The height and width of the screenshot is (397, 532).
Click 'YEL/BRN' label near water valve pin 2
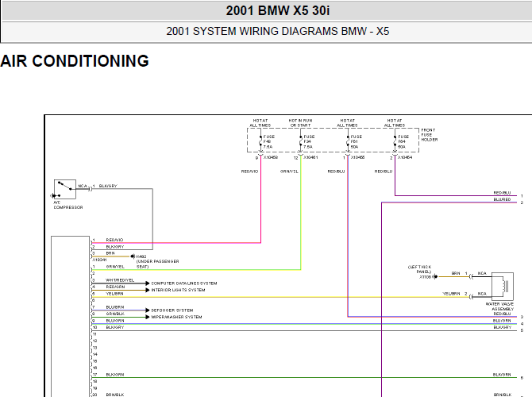[x=451, y=294]
